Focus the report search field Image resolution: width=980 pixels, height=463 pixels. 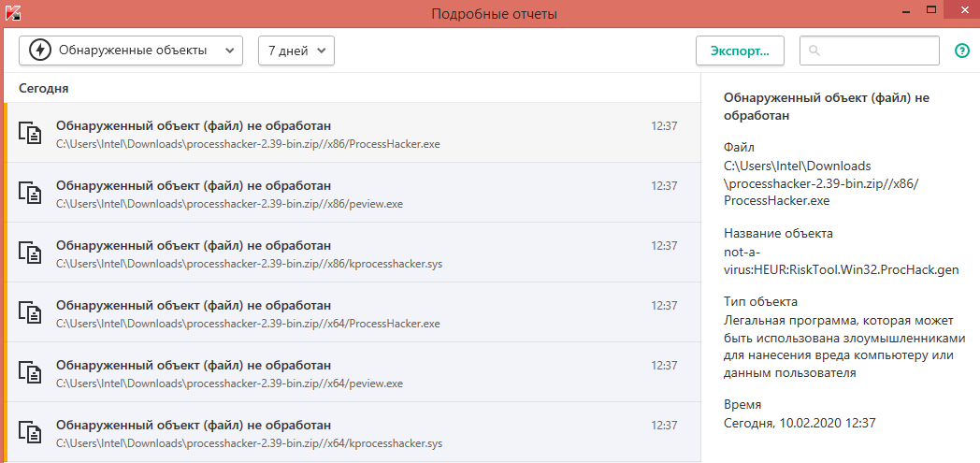click(870, 51)
